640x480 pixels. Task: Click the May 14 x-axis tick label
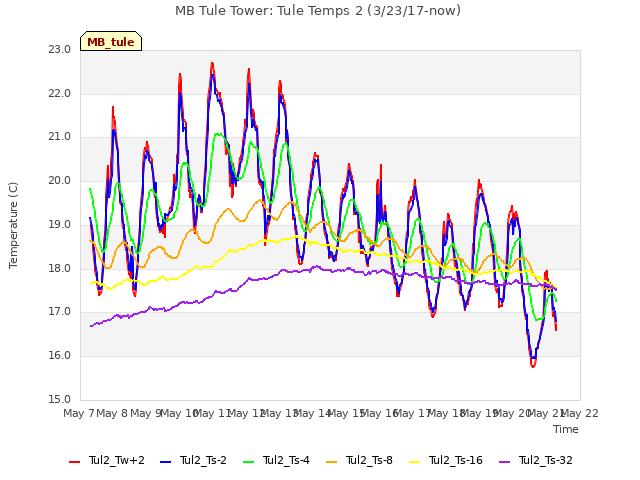[312, 413]
